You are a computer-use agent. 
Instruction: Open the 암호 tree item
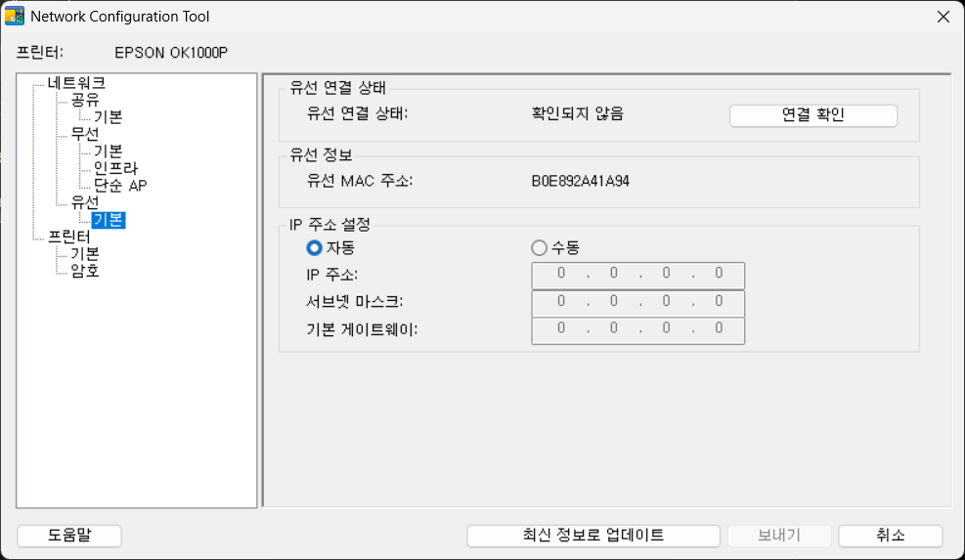click(x=85, y=271)
